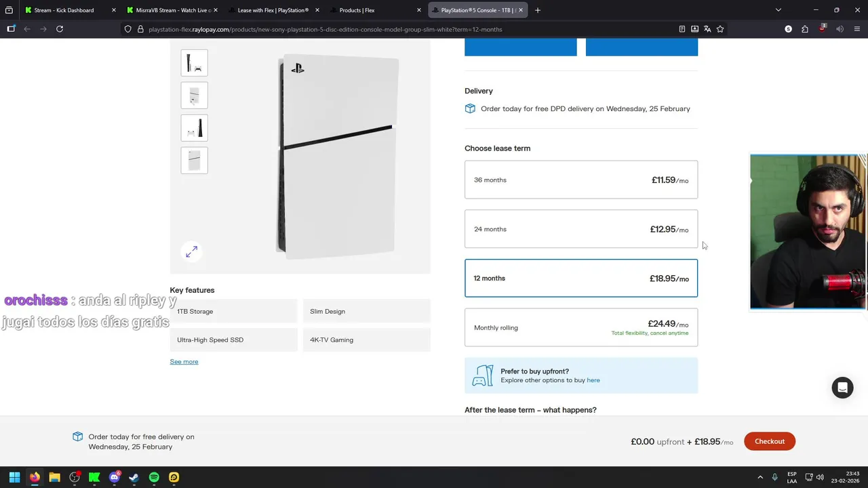Viewport: 868px width, 488px height.
Task: Open the clock showing 23:43
Action: pyautogui.click(x=846, y=477)
